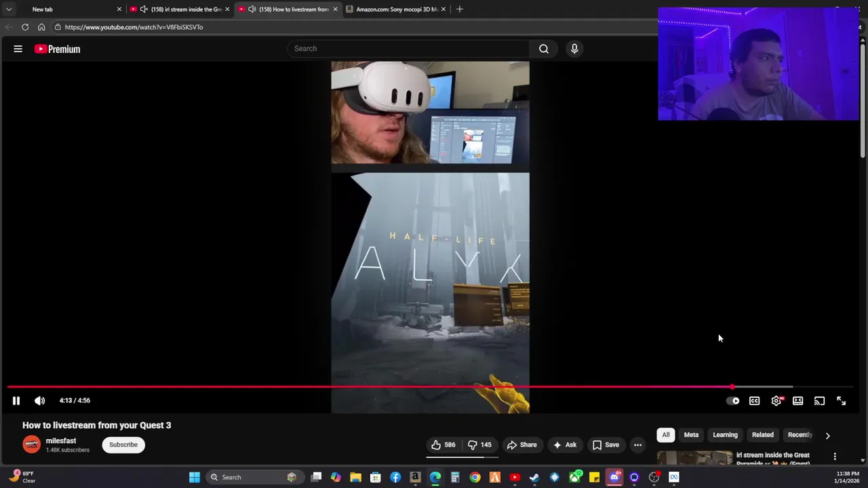Screen dimensions: 868x488
Task: Close the New tab browser tab
Action: (119, 9)
